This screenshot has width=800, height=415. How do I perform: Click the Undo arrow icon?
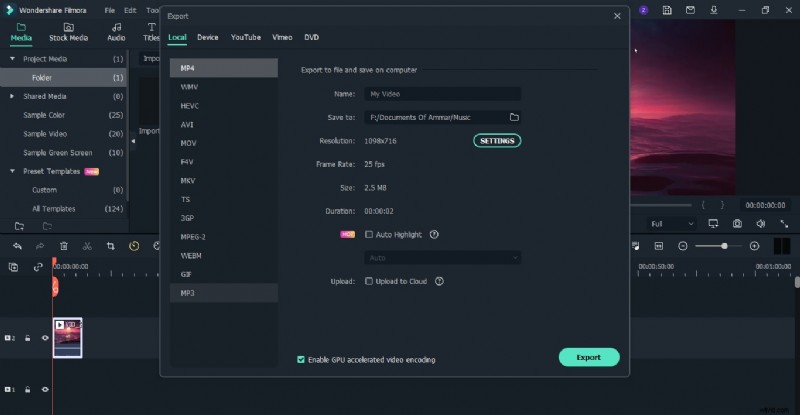pos(17,246)
